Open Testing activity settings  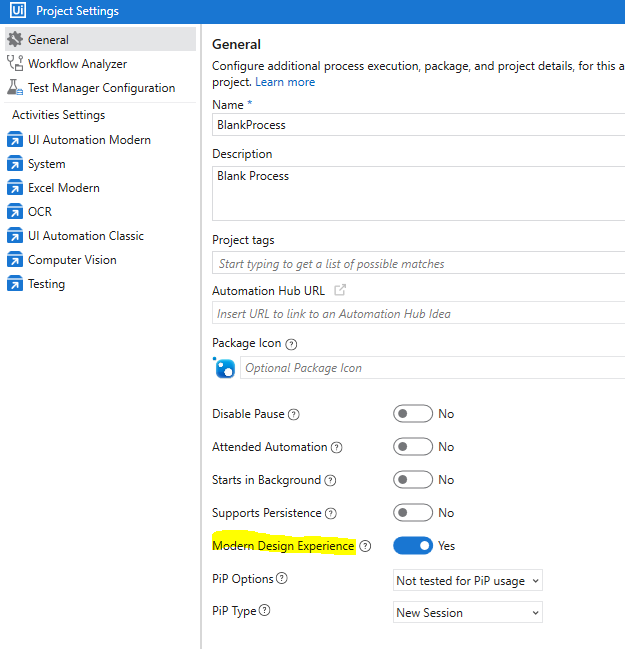tap(100, 284)
